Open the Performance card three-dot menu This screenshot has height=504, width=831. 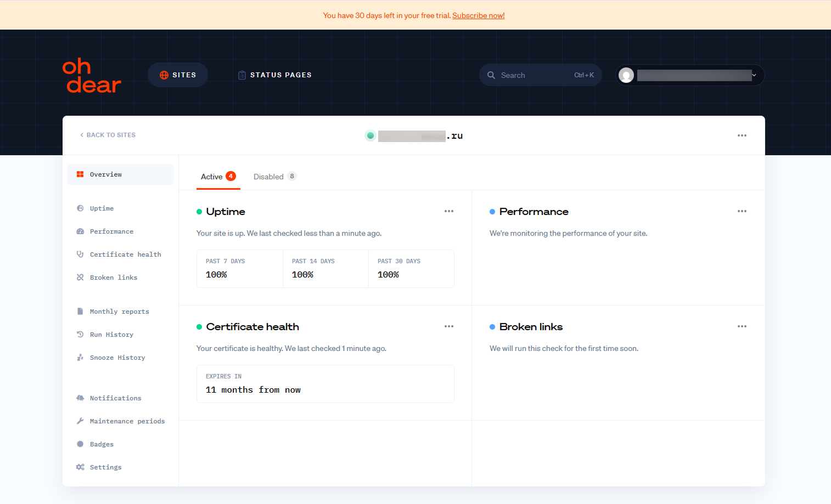point(742,211)
